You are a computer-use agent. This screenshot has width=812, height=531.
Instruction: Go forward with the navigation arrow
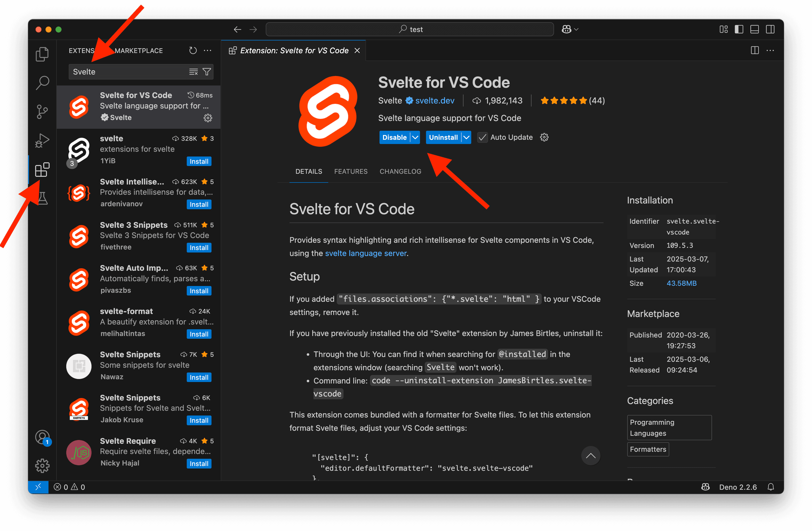point(253,29)
